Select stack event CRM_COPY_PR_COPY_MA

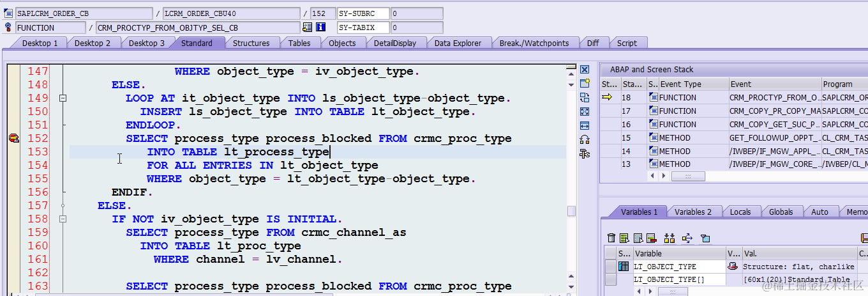click(775, 111)
